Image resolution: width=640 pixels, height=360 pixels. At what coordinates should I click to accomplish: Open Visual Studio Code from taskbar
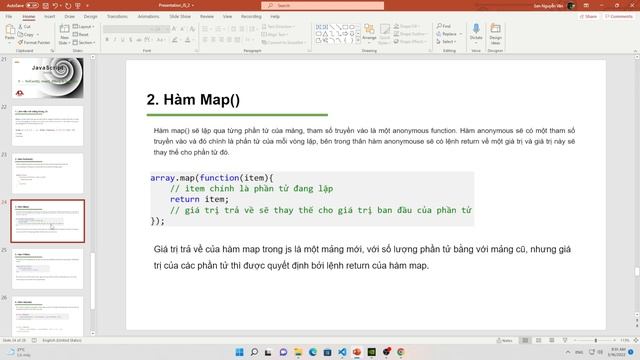tap(342, 352)
